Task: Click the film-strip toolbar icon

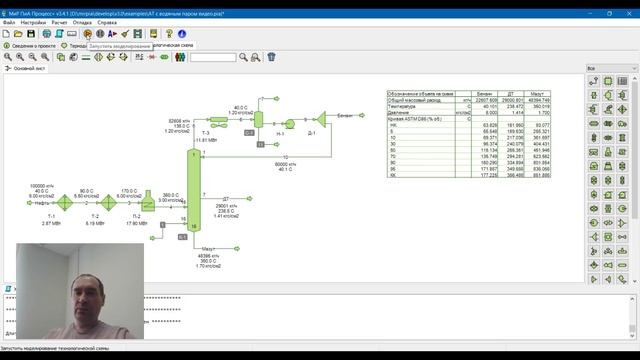Action: pyautogui.click(x=138, y=34)
